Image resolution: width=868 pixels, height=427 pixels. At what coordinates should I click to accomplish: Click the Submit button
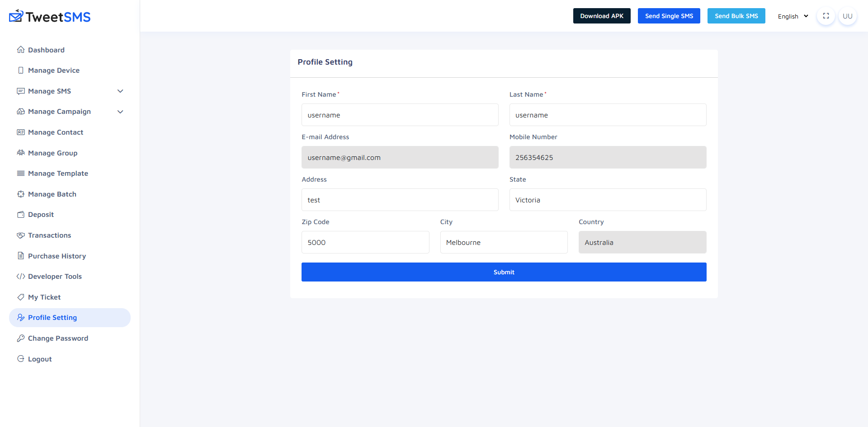click(504, 272)
